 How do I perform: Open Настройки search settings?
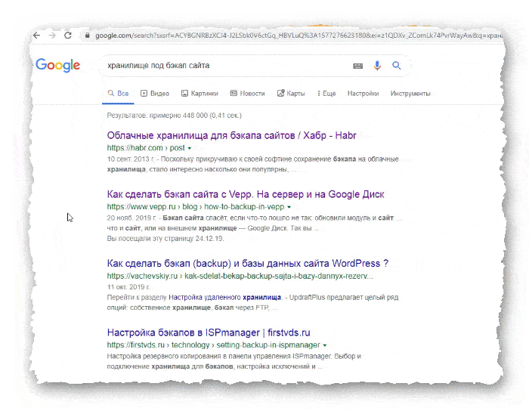click(363, 93)
